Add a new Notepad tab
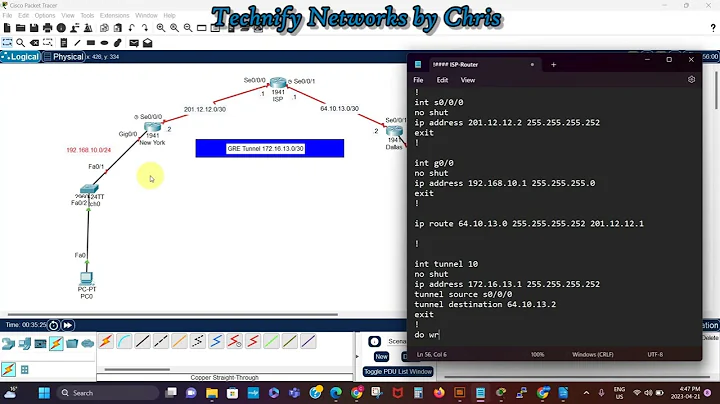This screenshot has width=720, height=404. coord(553,65)
